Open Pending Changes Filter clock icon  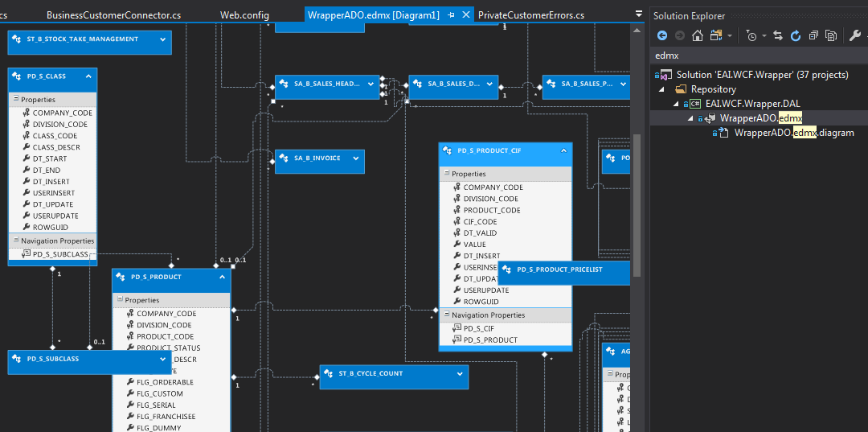751,35
